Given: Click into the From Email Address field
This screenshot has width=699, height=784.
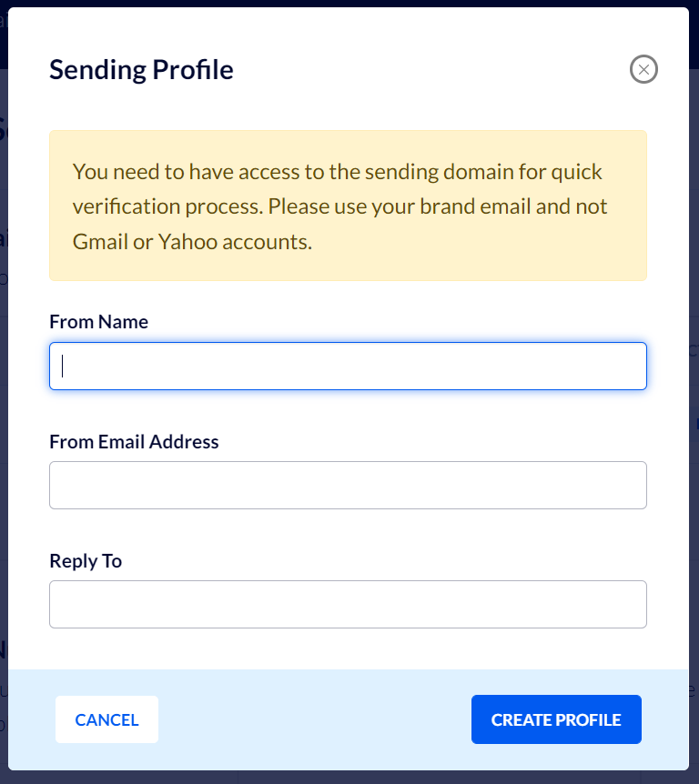Looking at the screenshot, I should pos(348,485).
